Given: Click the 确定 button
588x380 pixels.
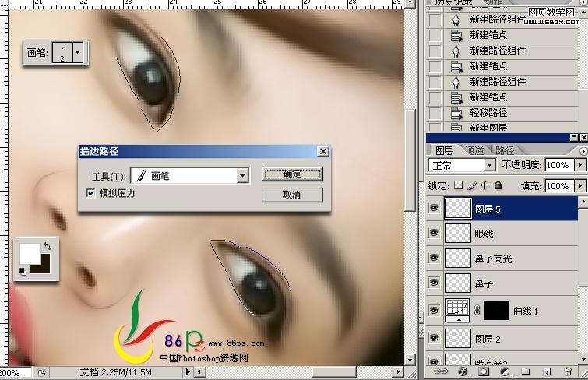Looking at the screenshot, I should [292, 174].
